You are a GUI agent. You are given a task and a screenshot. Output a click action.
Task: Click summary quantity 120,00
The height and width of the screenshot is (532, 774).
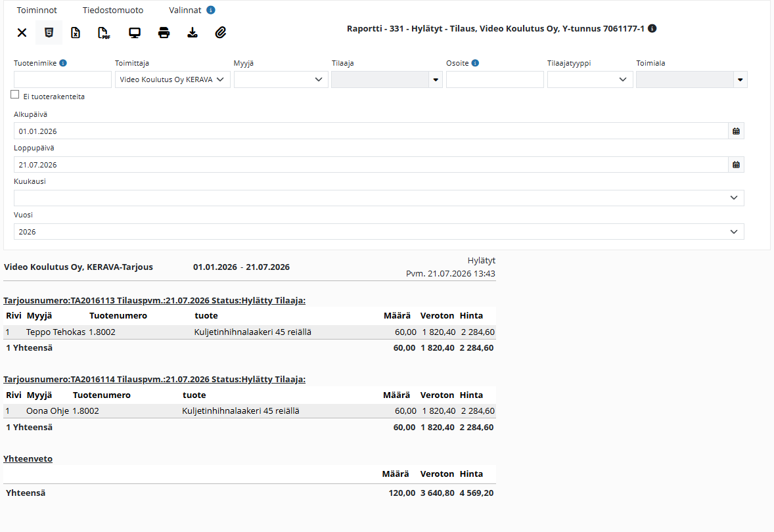point(402,493)
